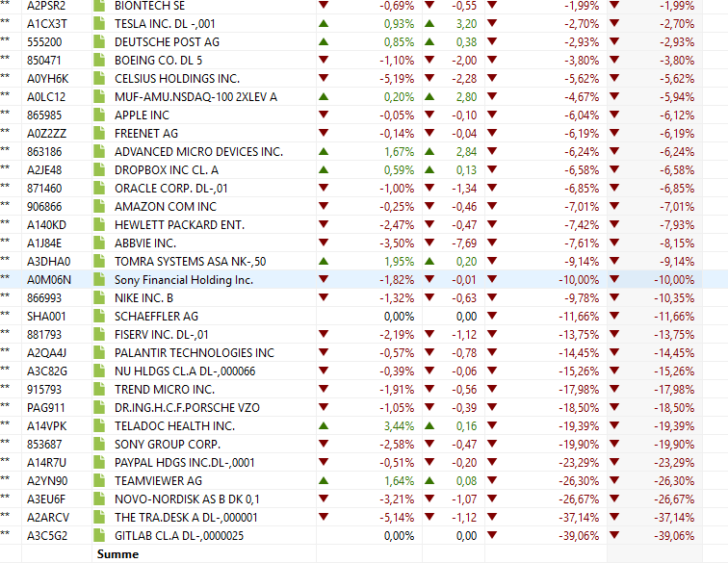Click the document icon for PALANTIR TECHNOLOGIES INC
The image size is (728, 563).
[x=99, y=353]
